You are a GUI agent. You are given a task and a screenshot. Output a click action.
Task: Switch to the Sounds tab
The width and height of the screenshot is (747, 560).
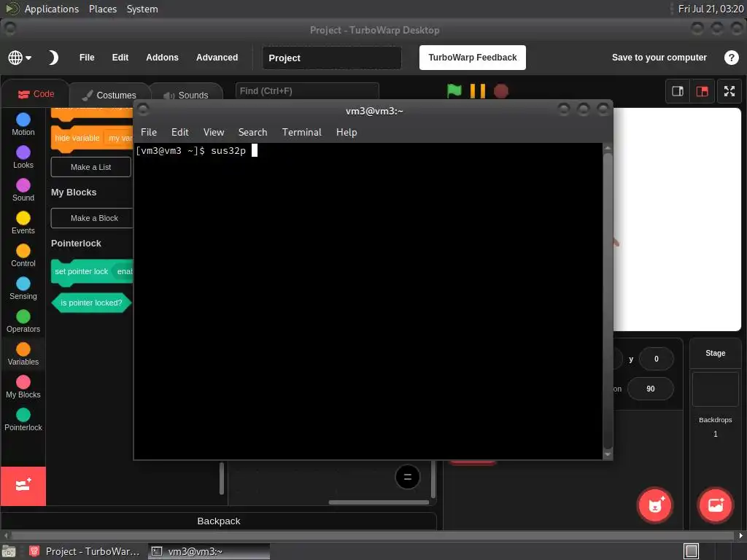186,96
